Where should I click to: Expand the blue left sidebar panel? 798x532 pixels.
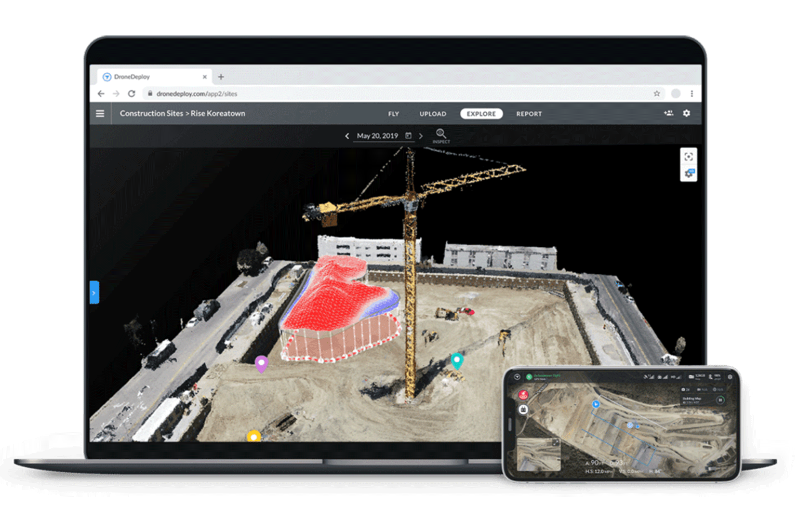pos(94,292)
